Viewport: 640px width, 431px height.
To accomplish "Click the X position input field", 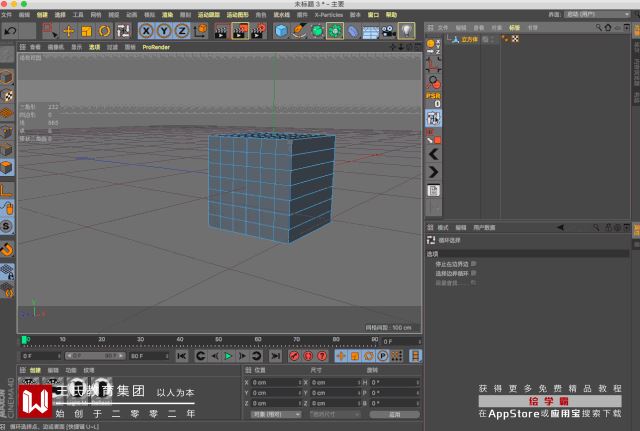I will (x=275, y=382).
